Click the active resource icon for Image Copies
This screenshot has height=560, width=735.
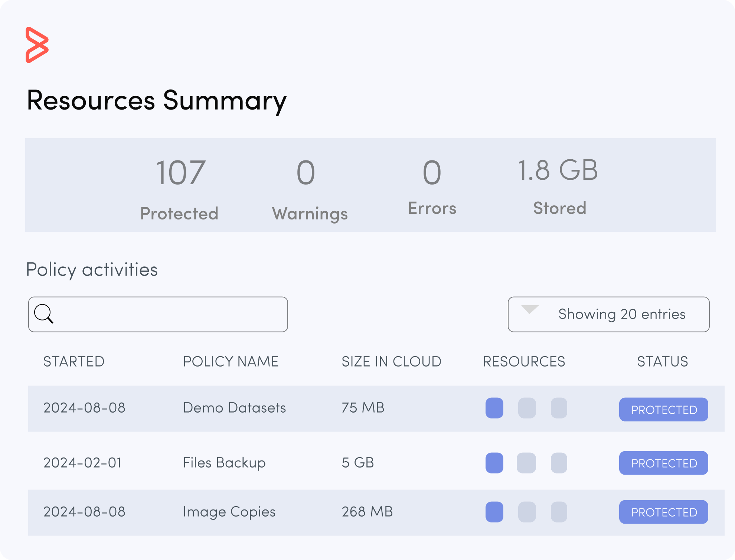click(494, 512)
